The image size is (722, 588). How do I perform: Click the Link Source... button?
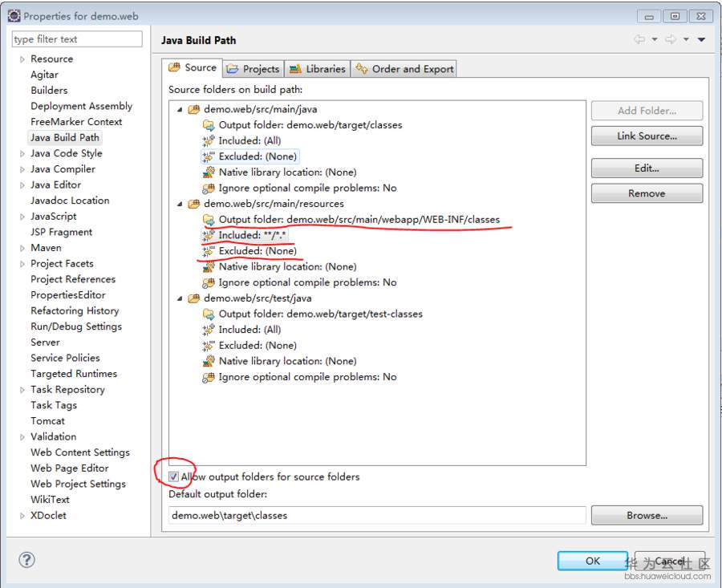pos(647,136)
